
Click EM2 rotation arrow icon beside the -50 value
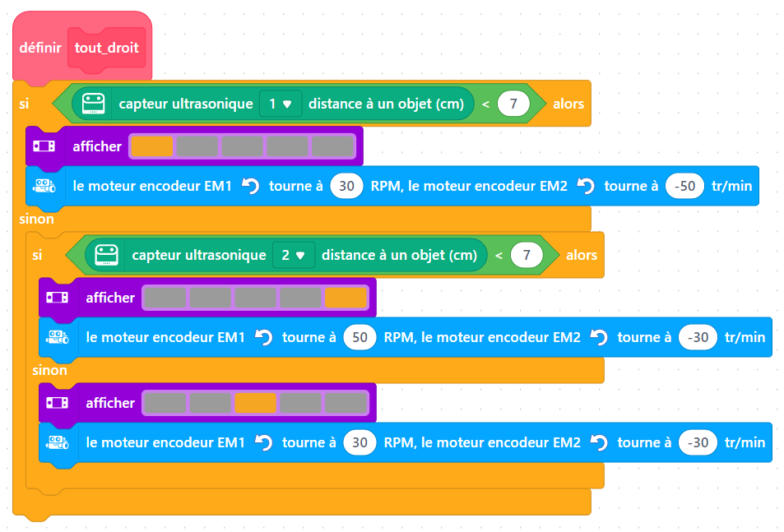[x=586, y=187]
